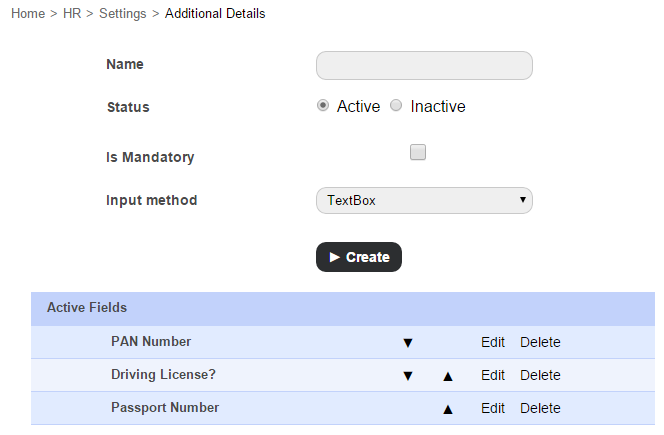664x435 pixels.
Task: Edit the Passport Number field
Action: coord(493,408)
